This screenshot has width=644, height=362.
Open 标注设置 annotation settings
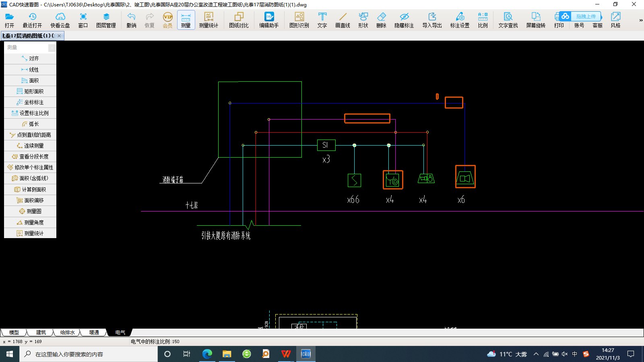coord(460,20)
